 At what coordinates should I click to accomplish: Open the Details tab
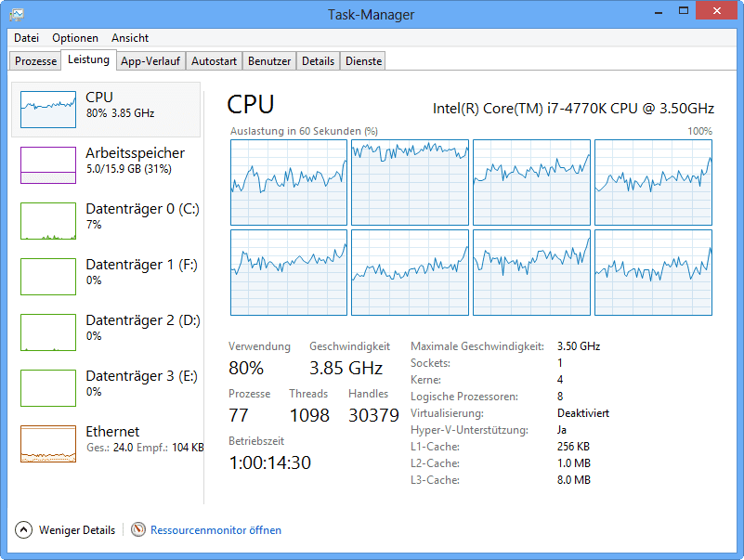click(318, 61)
